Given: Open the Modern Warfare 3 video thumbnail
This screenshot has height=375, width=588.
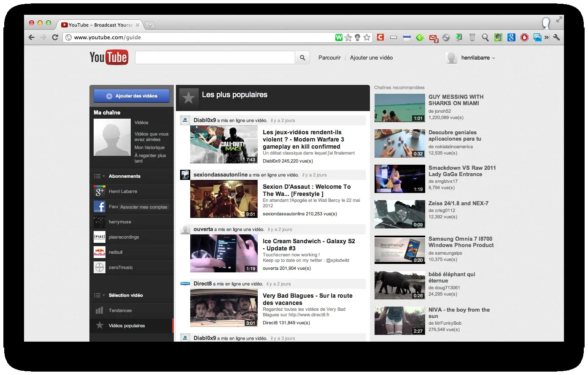Looking at the screenshot, I should pos(224,144).
